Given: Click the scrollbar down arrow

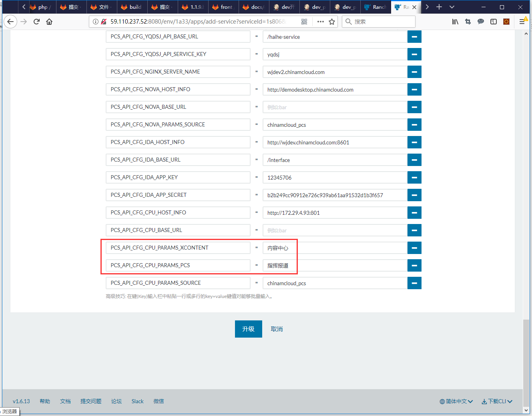Looking at the screenshot, I should pos(526,410).
